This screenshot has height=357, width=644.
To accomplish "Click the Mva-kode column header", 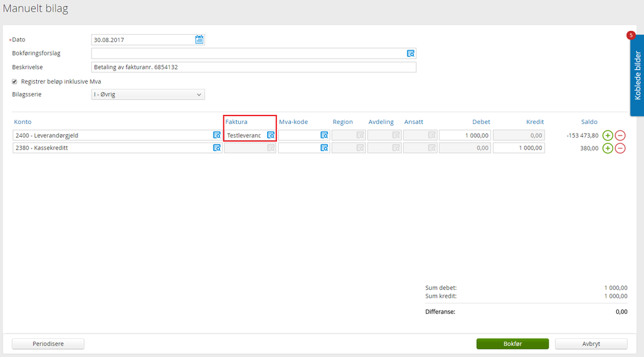I will [x=293, y=121].
